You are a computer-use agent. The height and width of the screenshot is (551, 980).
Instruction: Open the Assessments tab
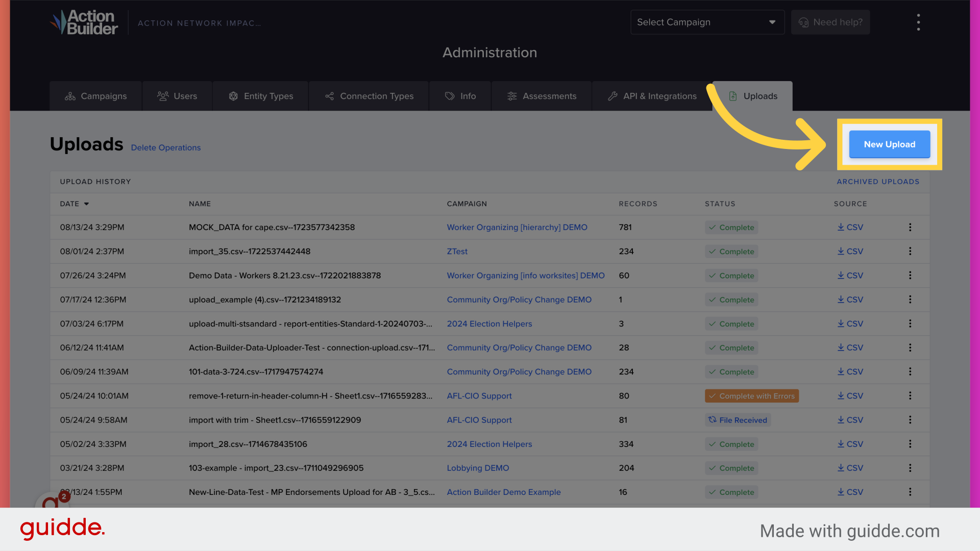[x=542, y=96]
